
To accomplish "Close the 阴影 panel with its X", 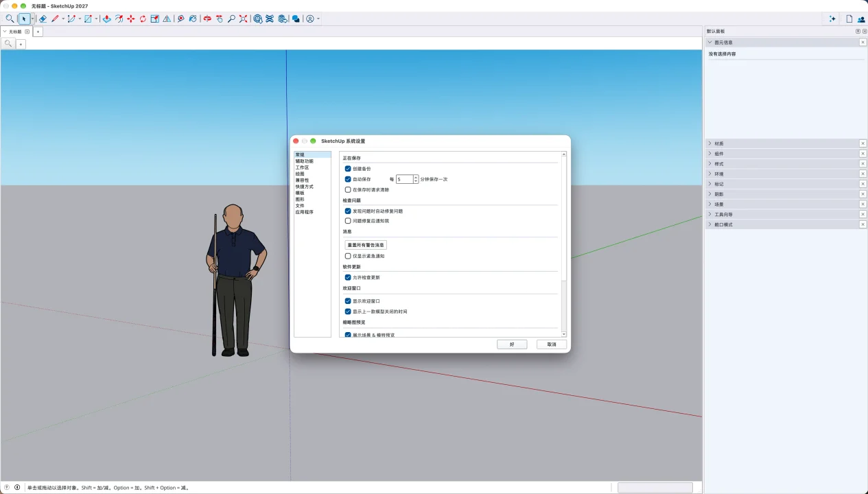I will [863, 194].
